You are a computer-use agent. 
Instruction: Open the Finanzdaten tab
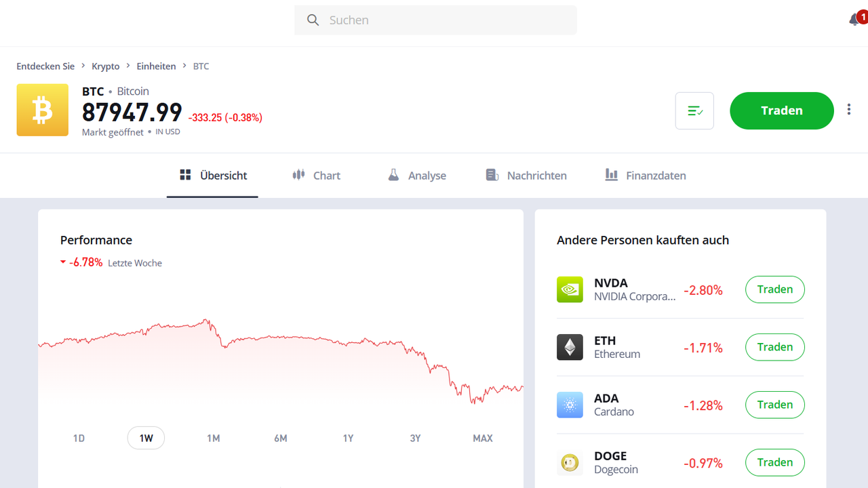coord(646,176)
